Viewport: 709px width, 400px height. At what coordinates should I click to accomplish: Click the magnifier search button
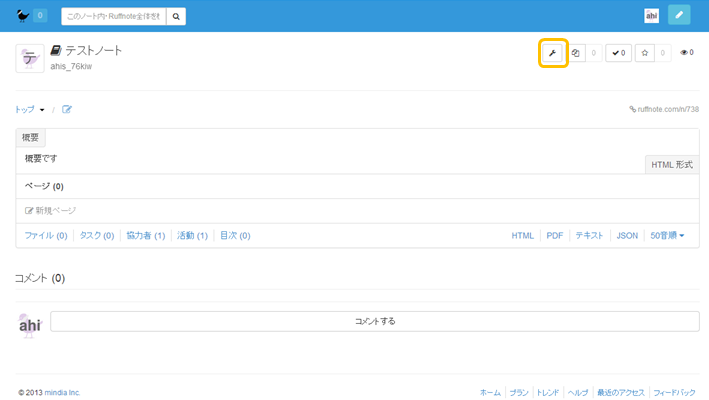pos(176,16)
